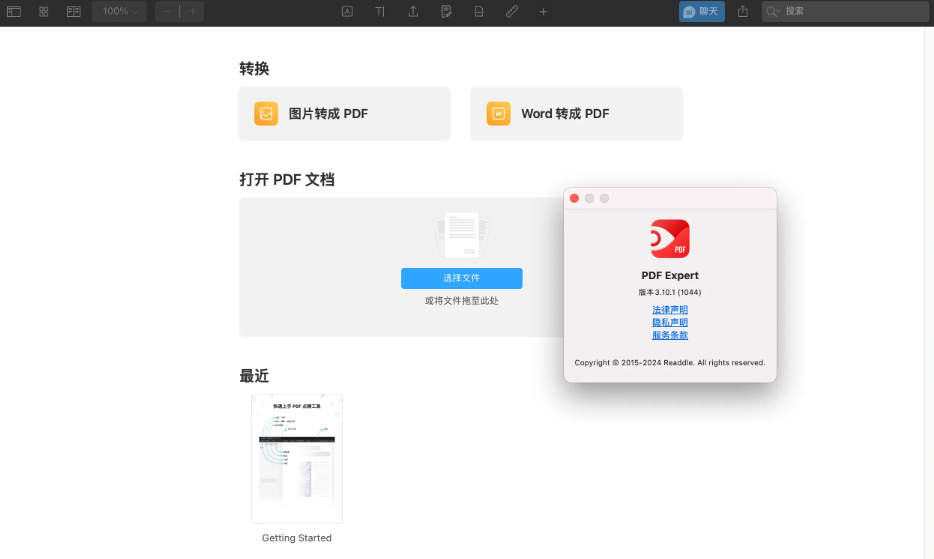Open the 法律声明 link in About window
The width and height of the screenshot is (934, 559).
coord(670,310)
